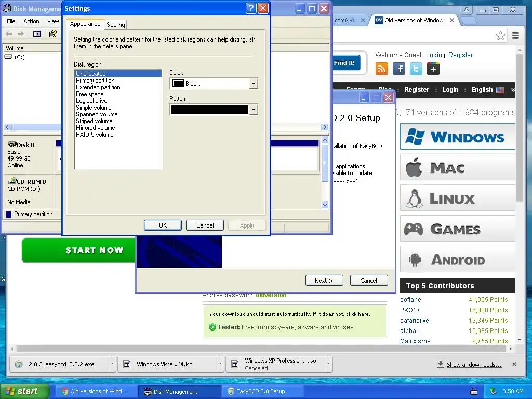
Task: Open the Windows XP Profession iso download arrow
Action: (328, 364)
